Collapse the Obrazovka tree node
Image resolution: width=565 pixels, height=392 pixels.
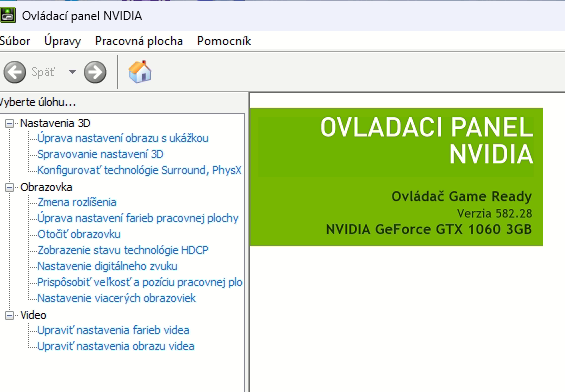[9, 187]
